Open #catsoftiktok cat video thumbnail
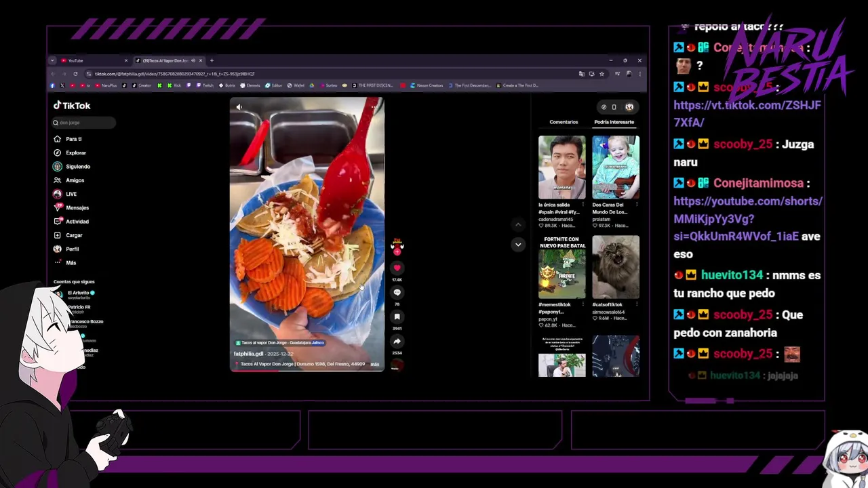 (x=616, y=267)
